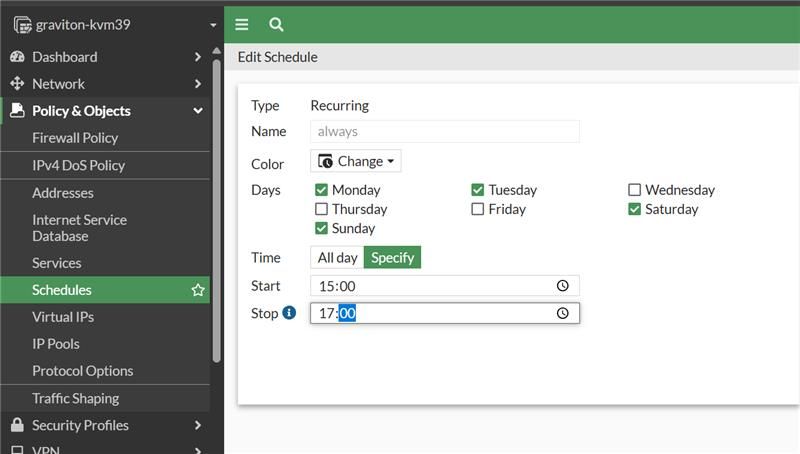Open the Firewall Policy menu item
800x454 pixels.
point(75,138)
